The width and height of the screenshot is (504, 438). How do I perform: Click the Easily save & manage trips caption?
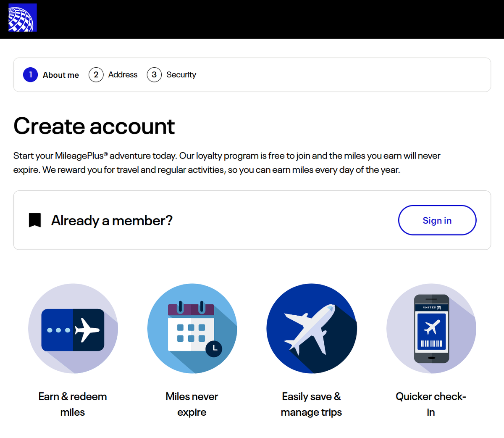click(311, 404)
